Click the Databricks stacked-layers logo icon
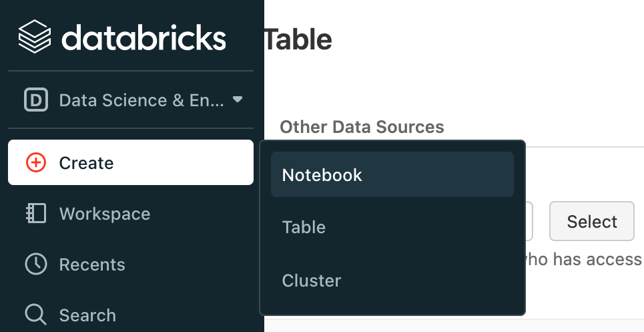 (35, 37)
